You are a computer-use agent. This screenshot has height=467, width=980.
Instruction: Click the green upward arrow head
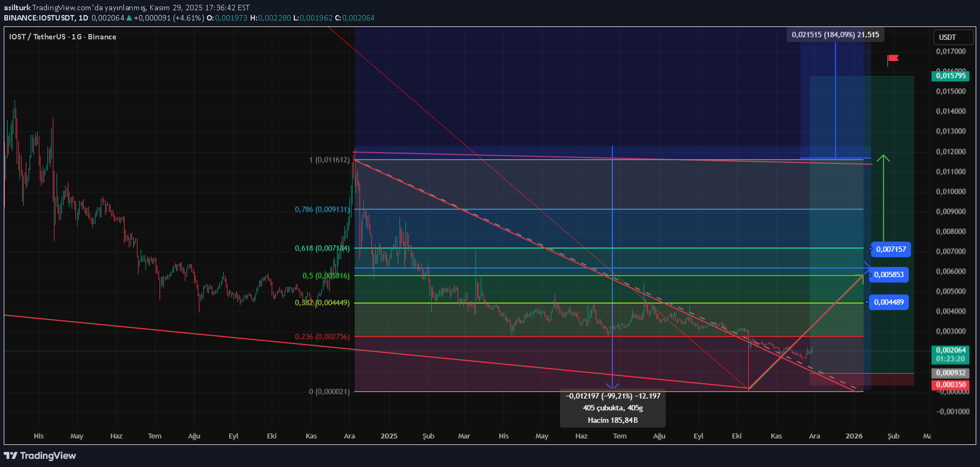click(x=883, y=158)
